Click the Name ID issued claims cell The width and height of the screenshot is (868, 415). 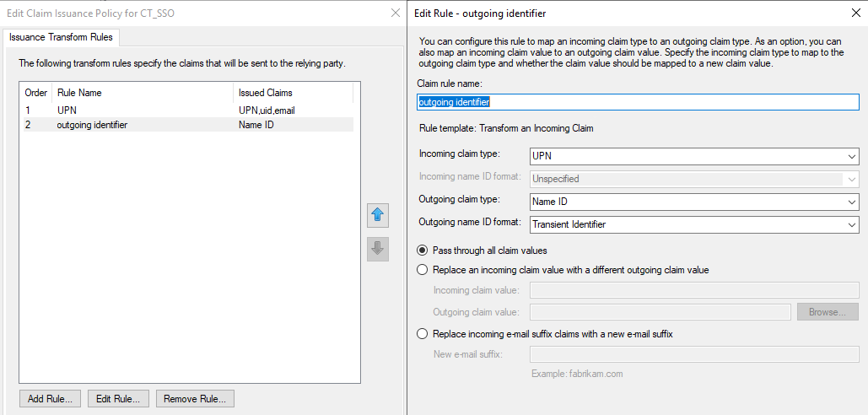tap(256, 125)
